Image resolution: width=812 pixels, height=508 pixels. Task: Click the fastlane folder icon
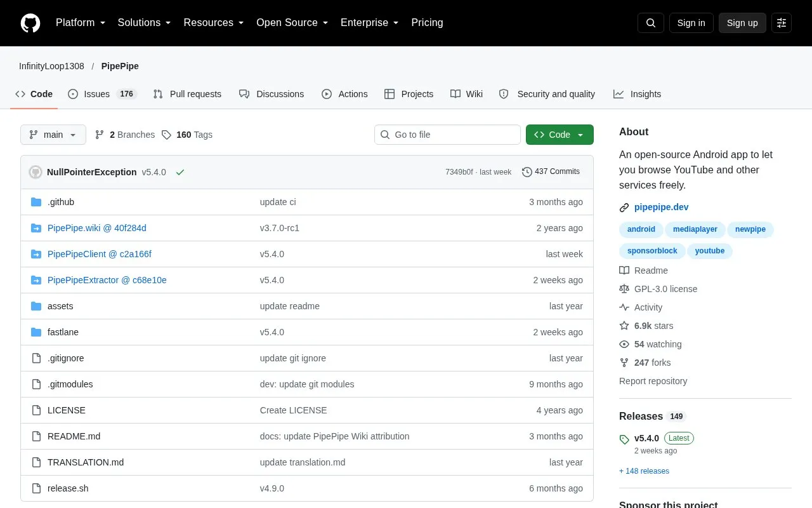pos(36,332)
